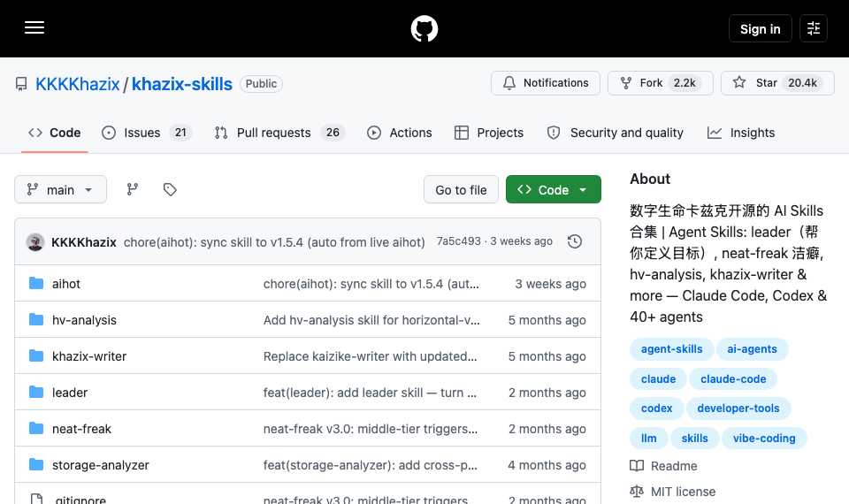Screen dimensions: 849x504
Task: Click the storage-analyzer folder icon
Action: [36, 464]
